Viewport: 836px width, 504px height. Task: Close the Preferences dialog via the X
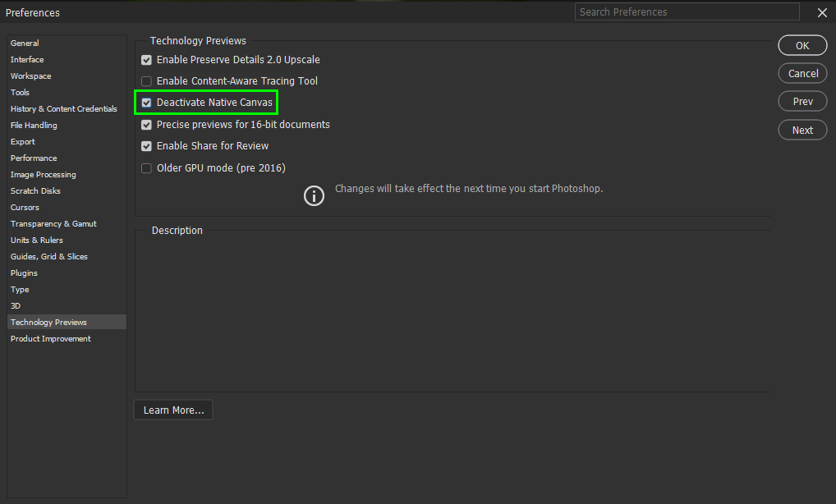[x=822, y=12]
